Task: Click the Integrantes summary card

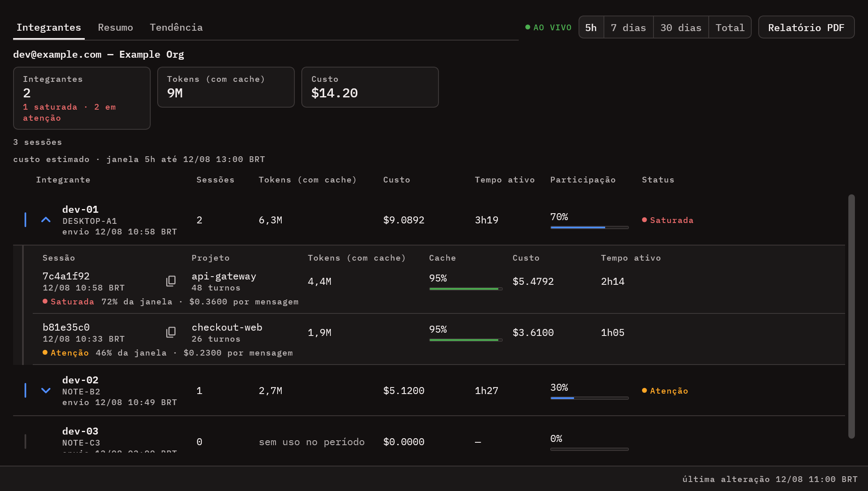Action: [82, 98]
